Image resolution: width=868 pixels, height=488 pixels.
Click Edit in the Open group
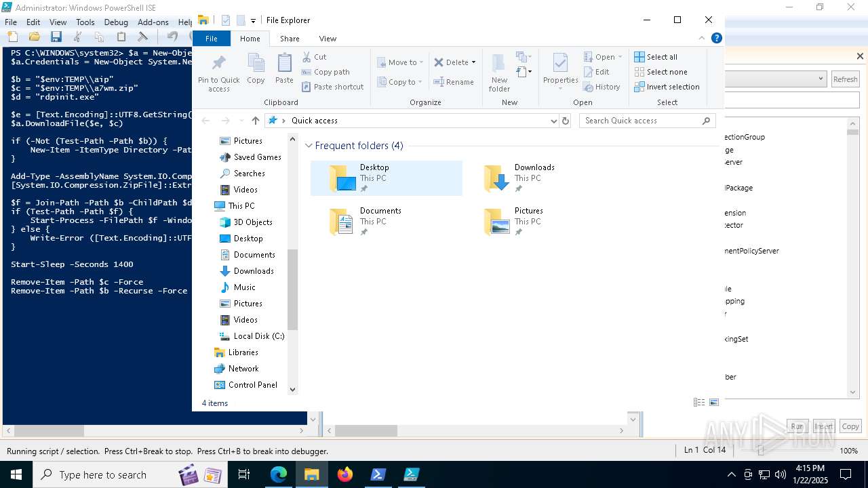pyautogui.click(x=596, y=72)
